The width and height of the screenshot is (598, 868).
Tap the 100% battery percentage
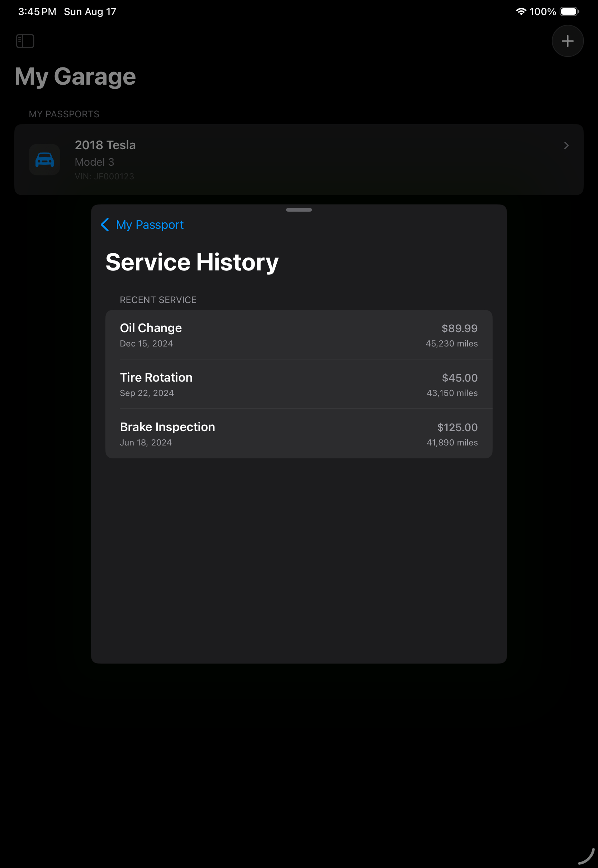pyautogui.click(x=542, y=11)
